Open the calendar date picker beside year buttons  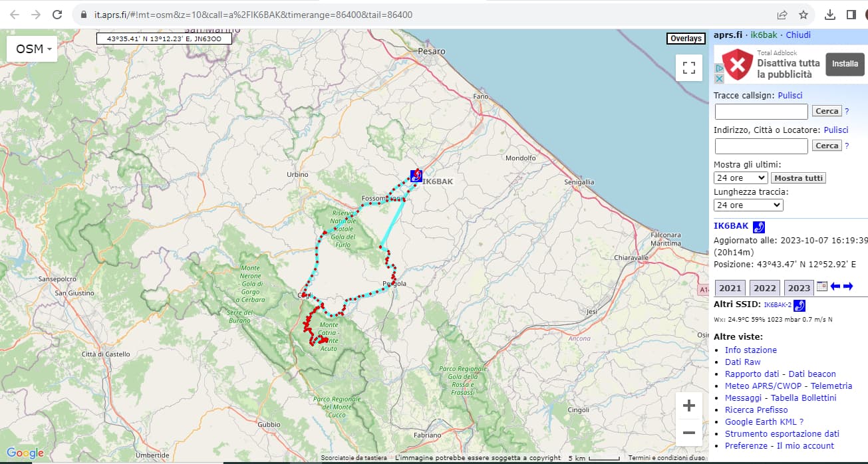821,287
